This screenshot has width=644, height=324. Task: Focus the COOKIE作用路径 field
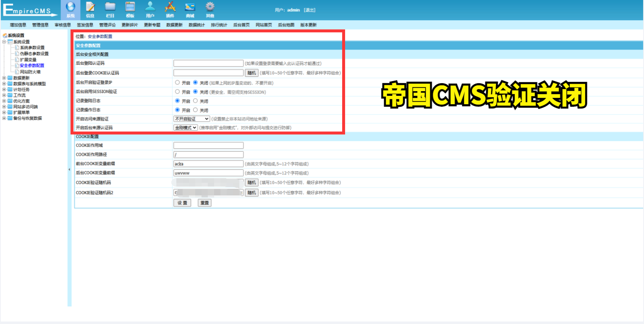[x=208, y=155]
